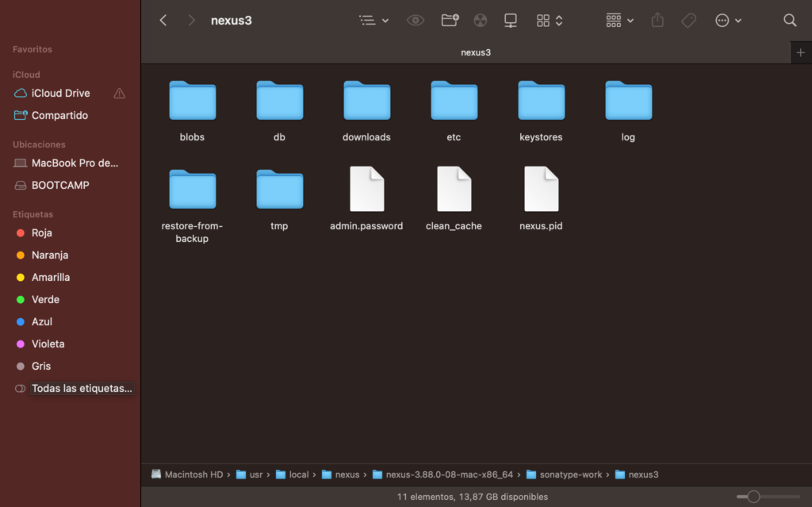Select iCloud Drive in the sidebar
Viewport: 812px width, 507px height.
coord(60,93)
